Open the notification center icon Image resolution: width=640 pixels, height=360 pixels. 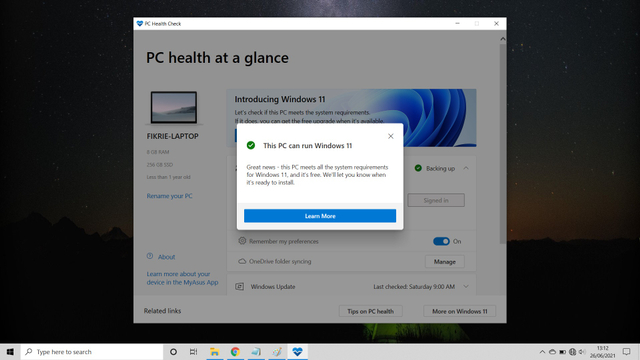coord(627,352)
